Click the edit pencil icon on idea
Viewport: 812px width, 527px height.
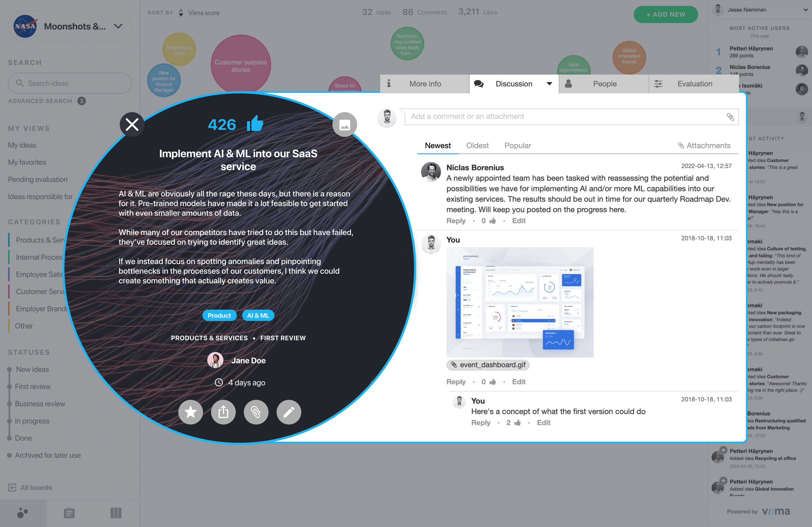288,412
